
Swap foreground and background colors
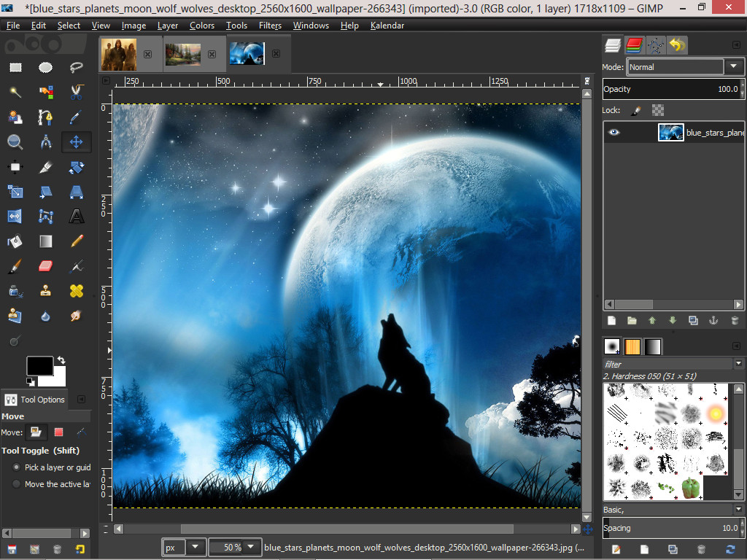(x=61, y=360)
